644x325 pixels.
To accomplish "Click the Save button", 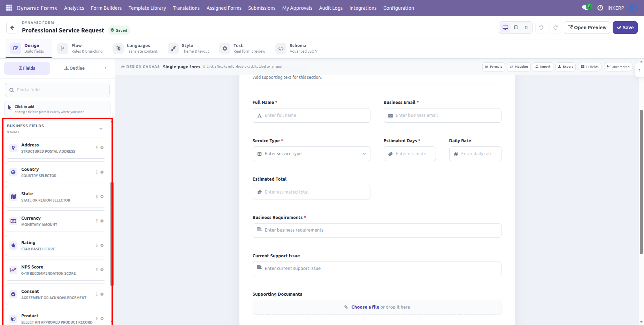I will 625,28.
